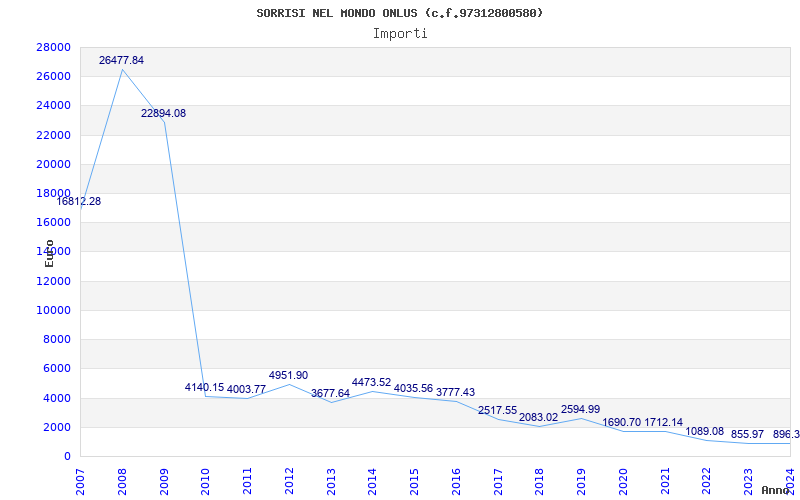Screen dimensions: 800x500
Task: Click the y-axis value 28000
Action: point(53,47)
